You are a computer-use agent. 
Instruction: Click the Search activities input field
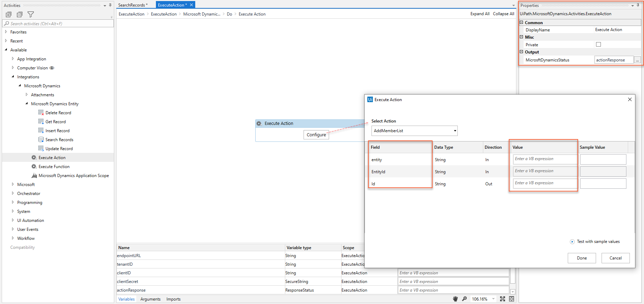58,23
